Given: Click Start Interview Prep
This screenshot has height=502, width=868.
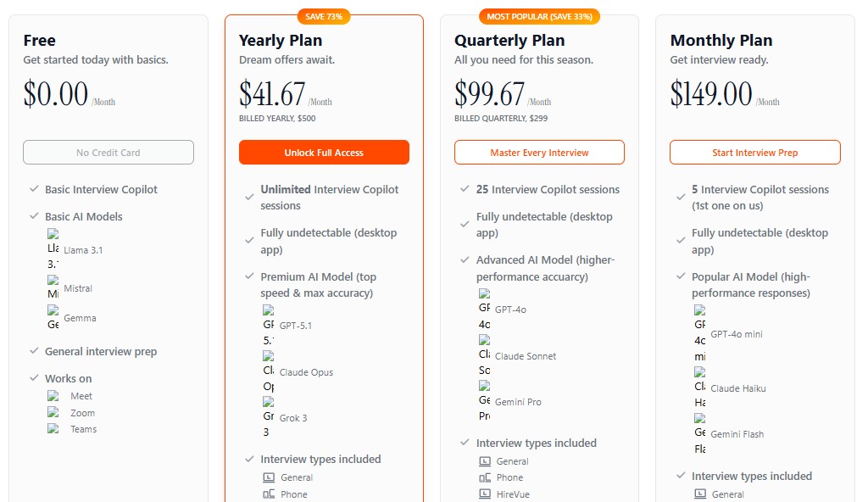Looking at the screenshot, I should pyautogui.click(x=754, y=152).
